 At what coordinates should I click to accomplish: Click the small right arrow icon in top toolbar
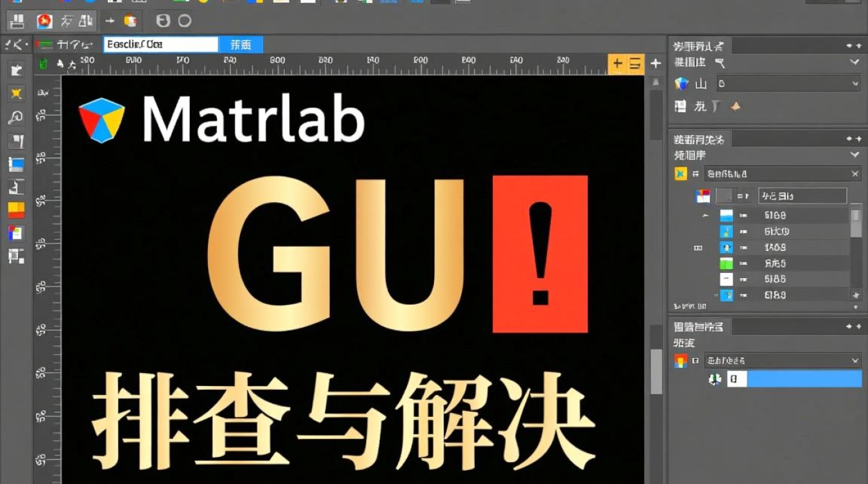point(110,21)
